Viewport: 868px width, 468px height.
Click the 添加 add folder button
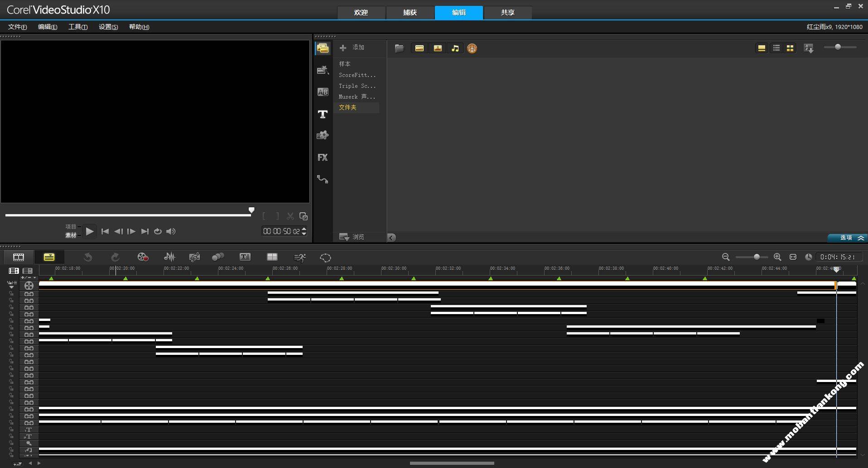pyautogui.click(x=352, y=48)
